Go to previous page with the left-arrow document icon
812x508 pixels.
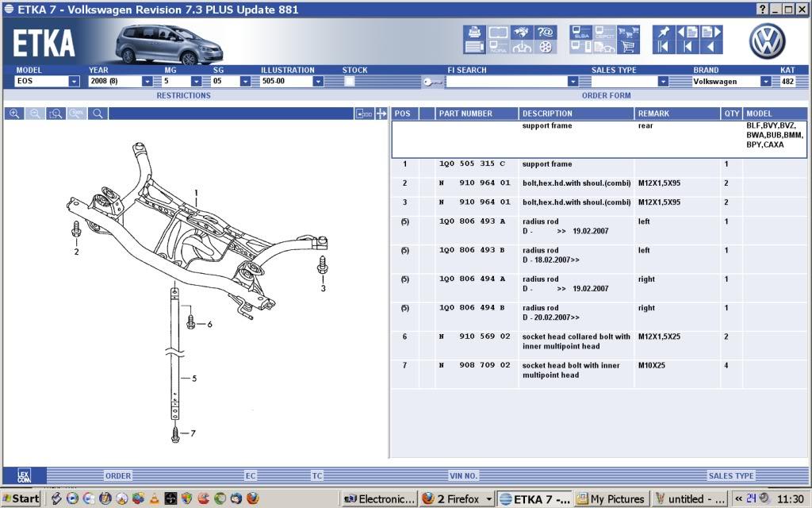click(x=688, y=32)
